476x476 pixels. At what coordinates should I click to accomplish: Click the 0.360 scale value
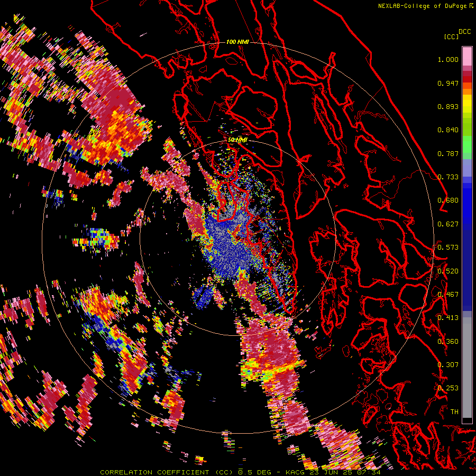(448, 342)
